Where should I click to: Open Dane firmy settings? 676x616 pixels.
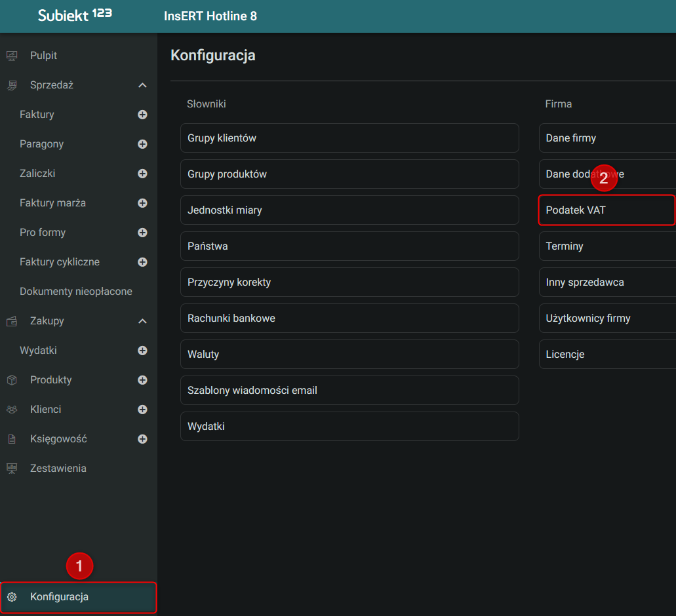(606, 138)
